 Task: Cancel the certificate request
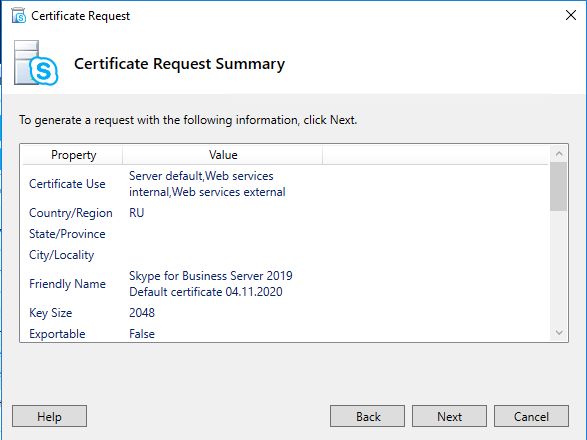[x=531, y=416]
